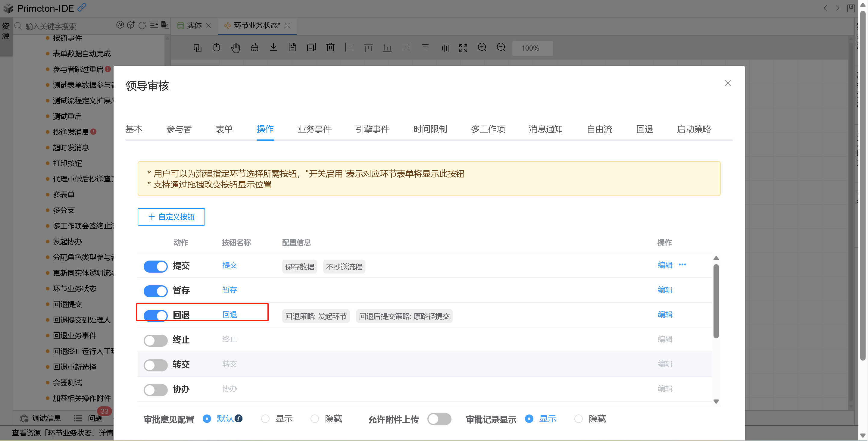Select 隐藏 radio for 审批意见配置
The height and width of the screenshot is (441, 868).
click(x=315, y=419)
